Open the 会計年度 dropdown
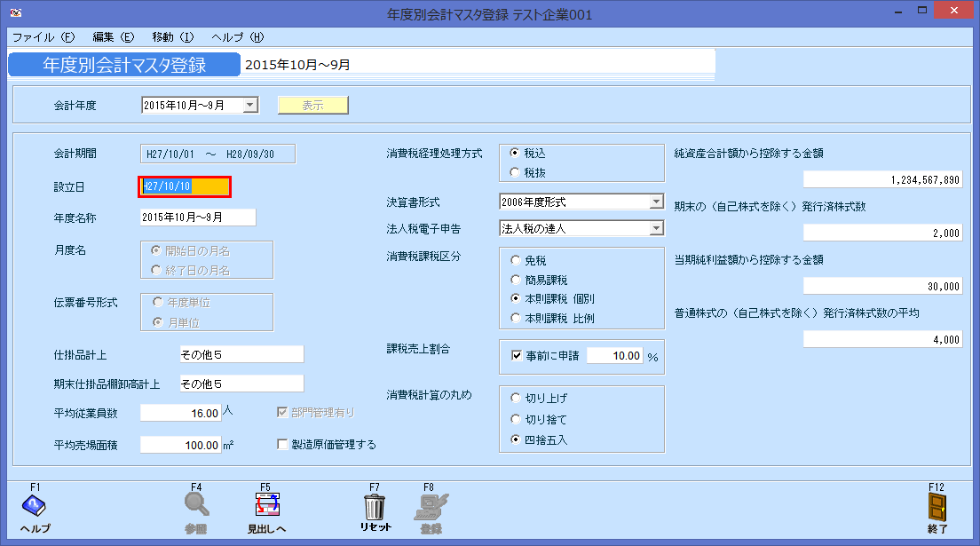980x546 pixels. (x=250, y=104)
